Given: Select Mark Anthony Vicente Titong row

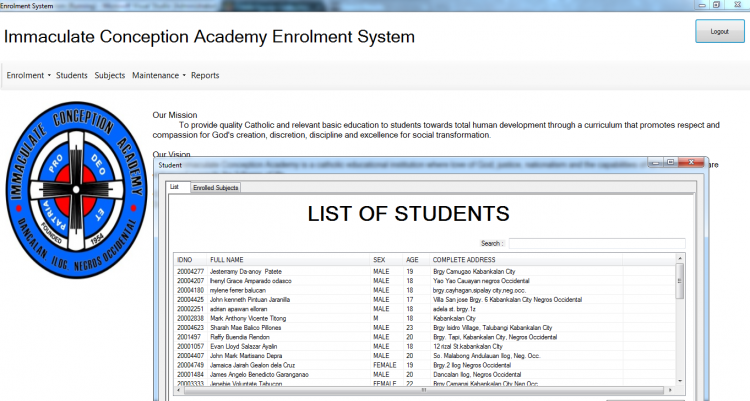Looking at the screenshot, I should coord(425,318).
